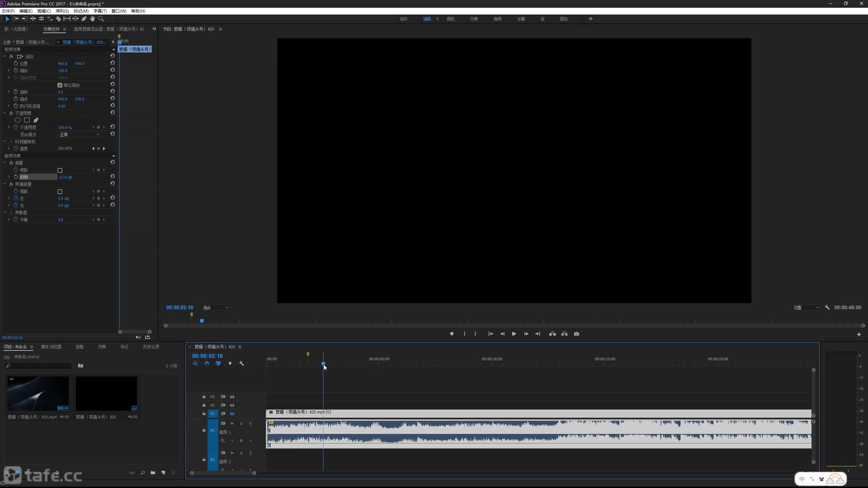Select the Hand tool
The width and height of the screenshot is (868, 488).
click(x=92, y=19)
